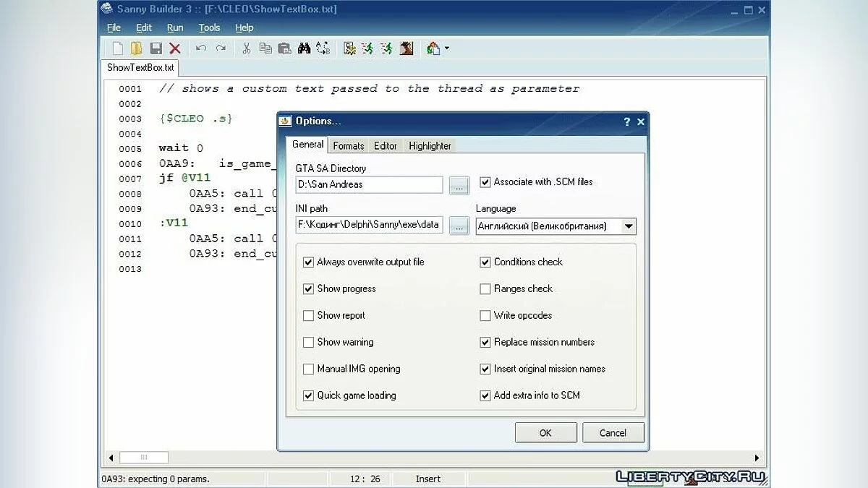Open the Language dropdown
The height and width of the screenshot is (488, 868).
coord(629,226)
